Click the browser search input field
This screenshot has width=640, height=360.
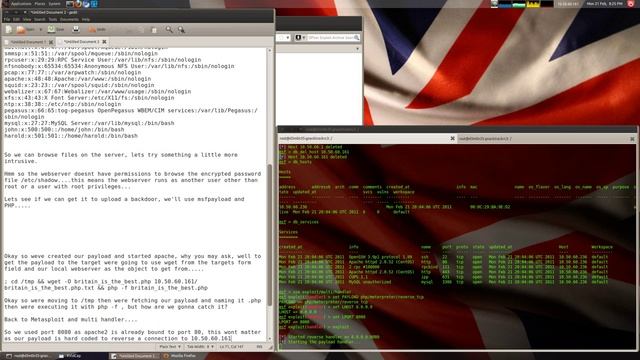[x=330, y=38]
